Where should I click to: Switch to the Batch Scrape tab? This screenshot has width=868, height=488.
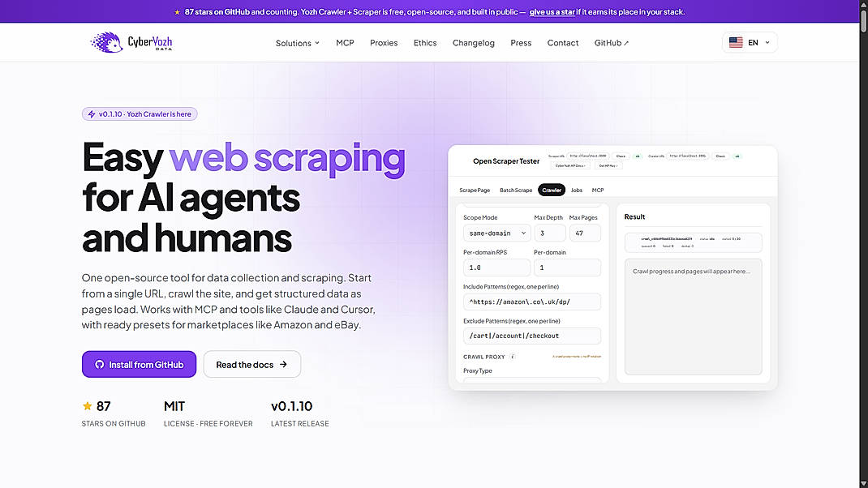[x=516, y=190]
